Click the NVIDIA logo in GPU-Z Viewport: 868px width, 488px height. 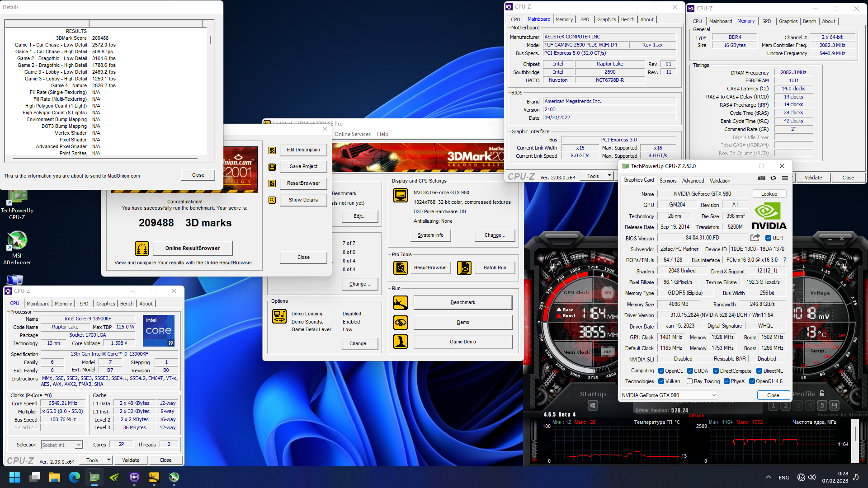769,216
